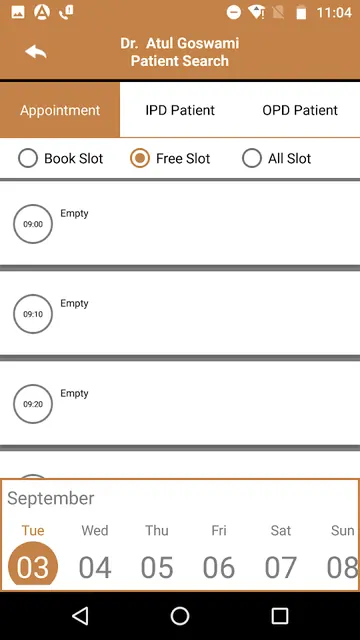Open the 09:00 time slot circle
Viewport: 360px width, 640px height.
33,224
